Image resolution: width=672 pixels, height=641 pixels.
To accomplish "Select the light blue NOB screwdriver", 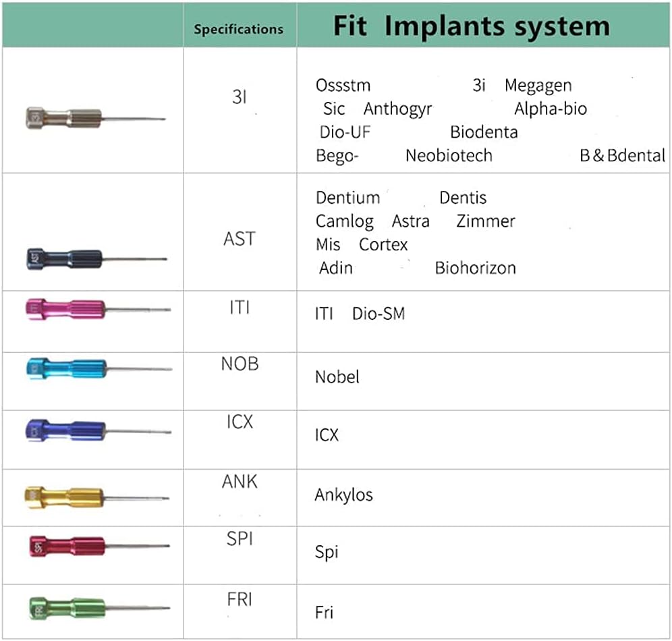I will [98, 368].
